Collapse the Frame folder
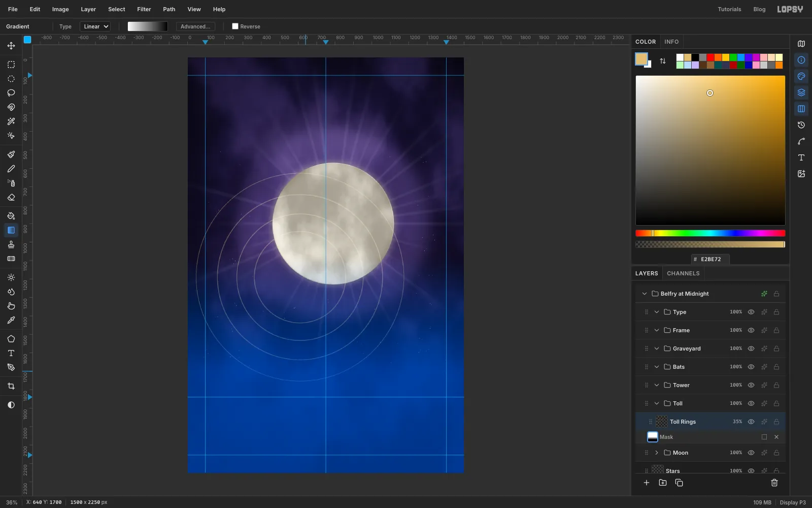This screenshot has height=508, width=812. click(x=657, y=330)
